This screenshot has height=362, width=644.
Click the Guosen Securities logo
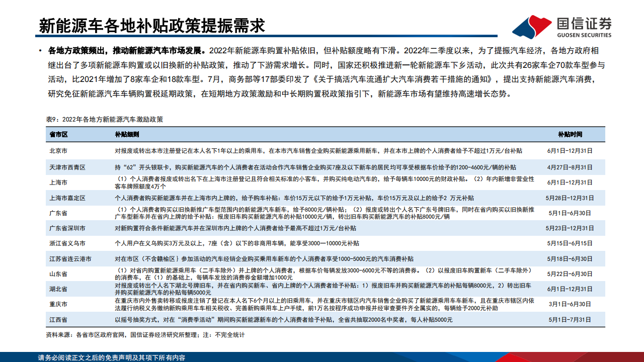pyautogui.click(x=562, y=26)
